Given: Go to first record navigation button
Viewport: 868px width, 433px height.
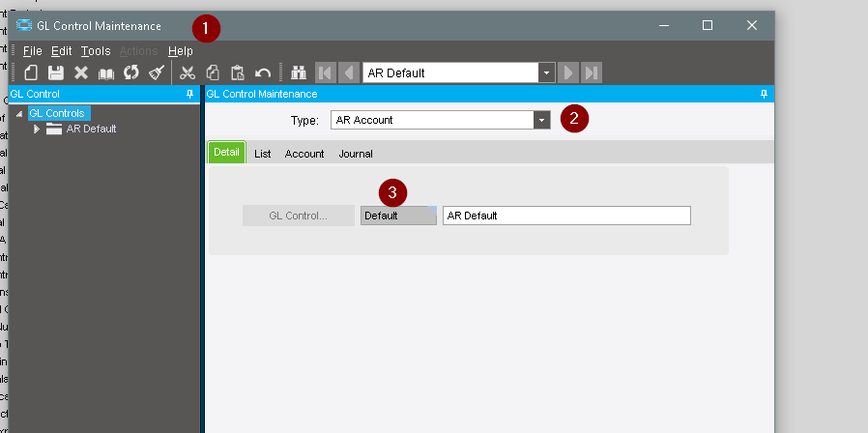Looking at the screenshot, I should coord(326,72).
